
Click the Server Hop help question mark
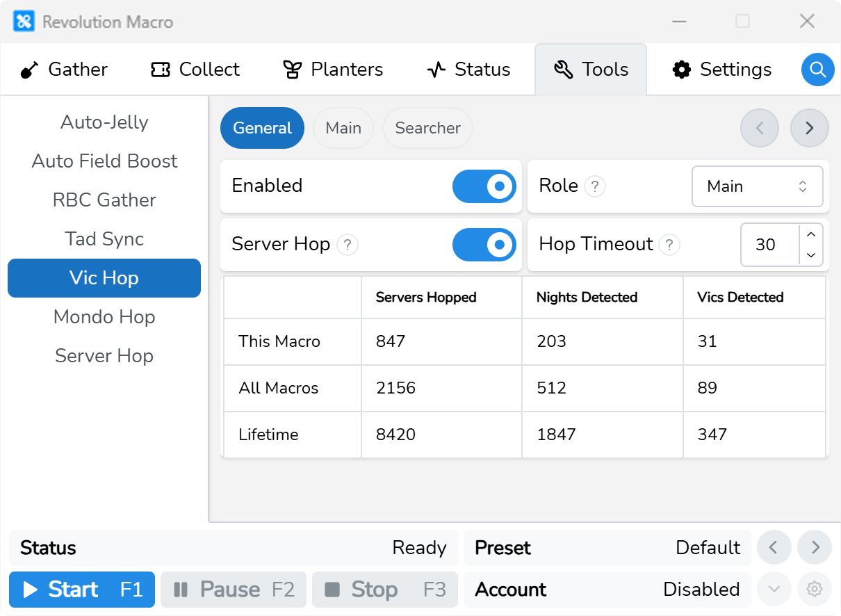coord(348,245)
